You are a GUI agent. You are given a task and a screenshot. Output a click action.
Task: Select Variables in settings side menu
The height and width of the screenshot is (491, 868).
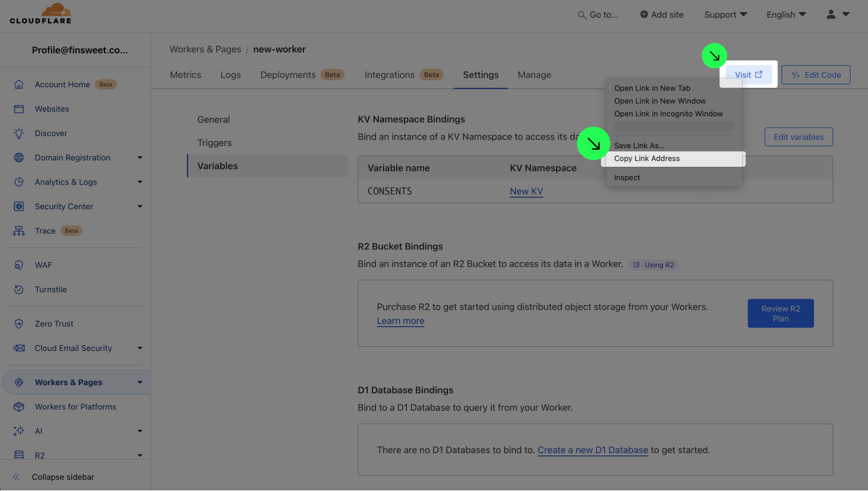(268, 166)
